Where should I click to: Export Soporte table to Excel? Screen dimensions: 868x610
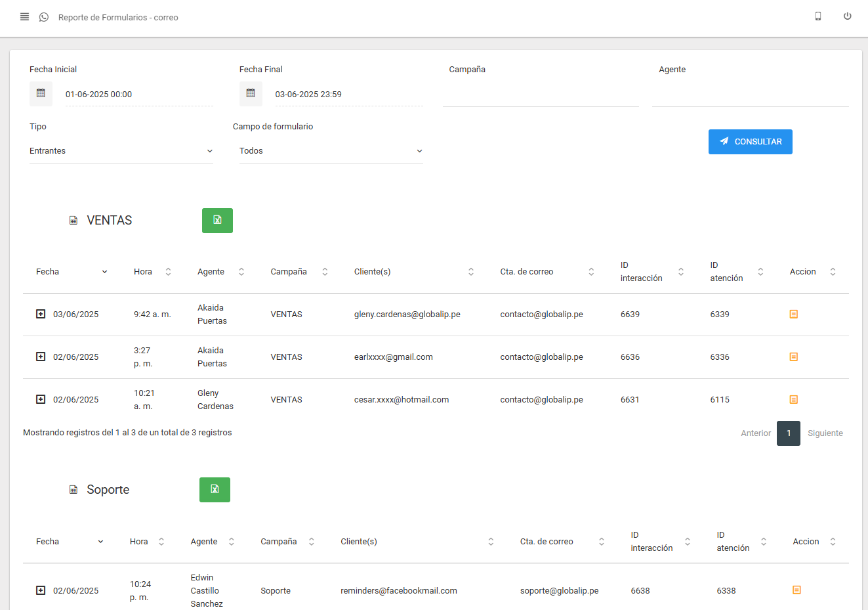pyautogui.click(x=215, y=490)
